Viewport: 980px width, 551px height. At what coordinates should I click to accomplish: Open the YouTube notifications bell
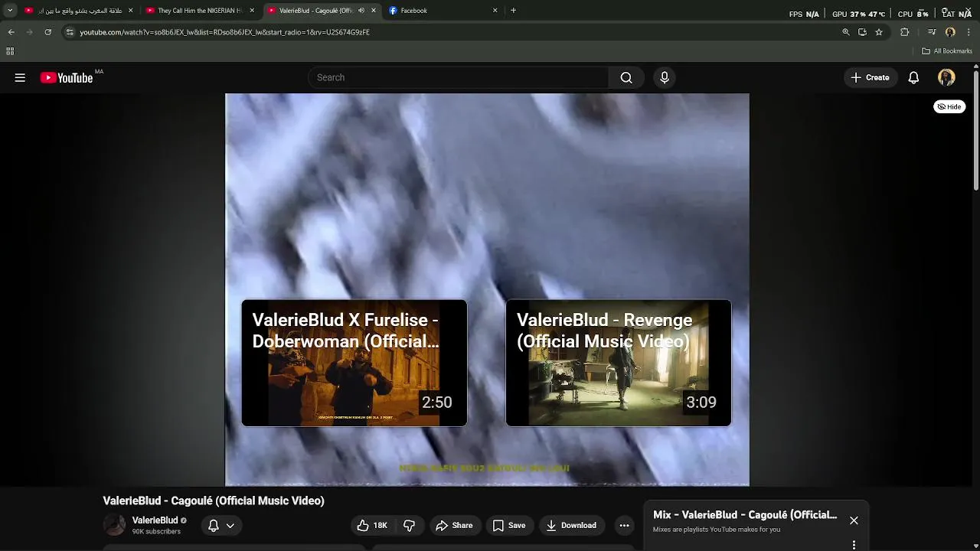[x=913, y=77]
